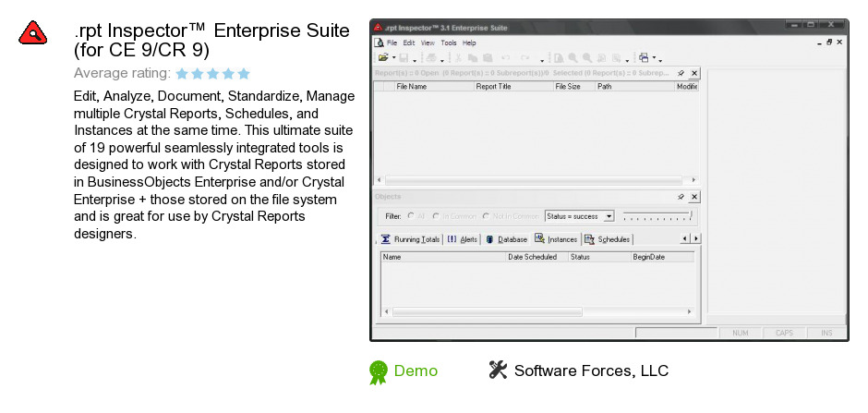Open the View menu
Viewport: 868px width, 413px height.
click(428, 43)
